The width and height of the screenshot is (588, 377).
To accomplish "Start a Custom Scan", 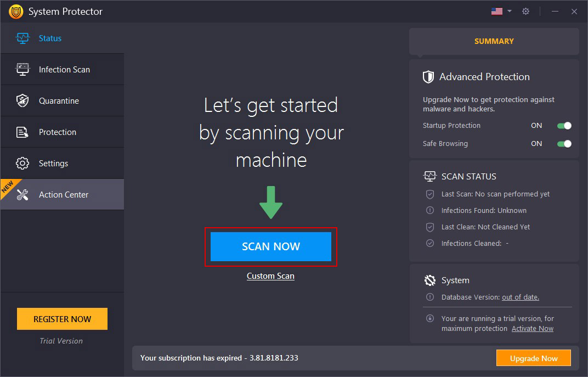I will (270, 276).
